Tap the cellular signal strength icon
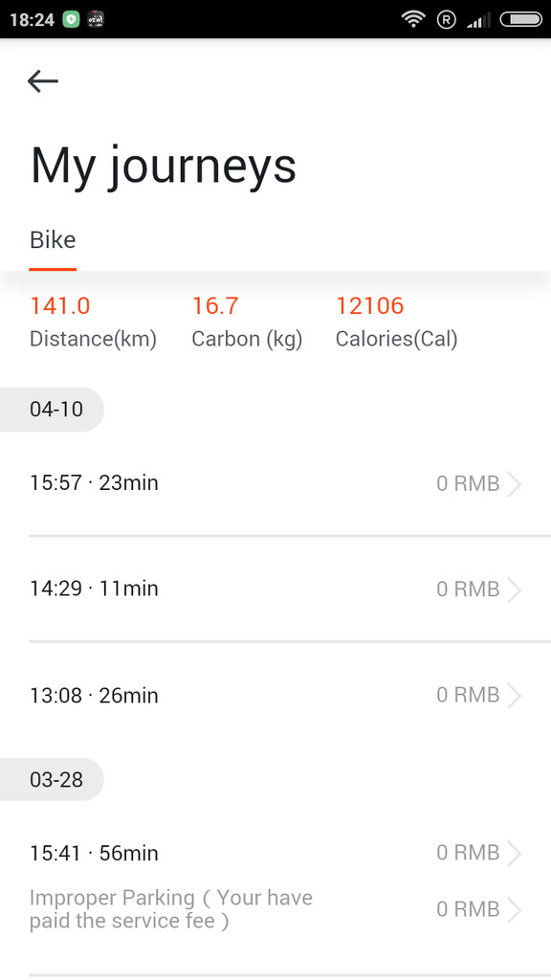The height and width of the screenshot is (980, 551). (x=478, y=18)
